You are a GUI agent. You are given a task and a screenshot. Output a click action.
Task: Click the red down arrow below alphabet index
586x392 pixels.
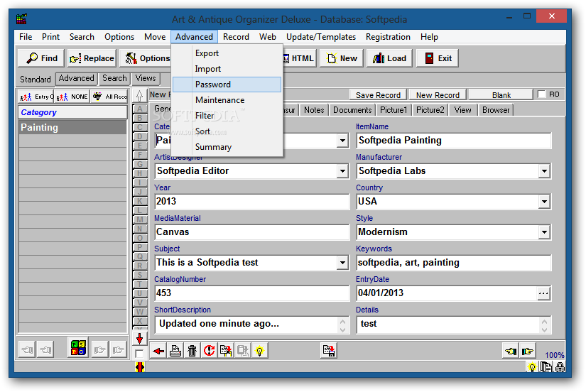pyautogui.click(x=139, y=339)
